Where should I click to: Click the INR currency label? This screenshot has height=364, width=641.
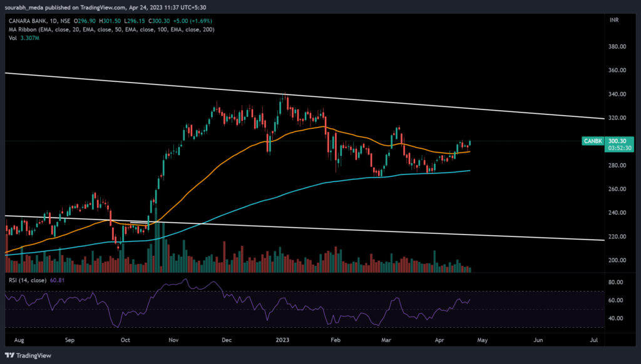point(614,20)
